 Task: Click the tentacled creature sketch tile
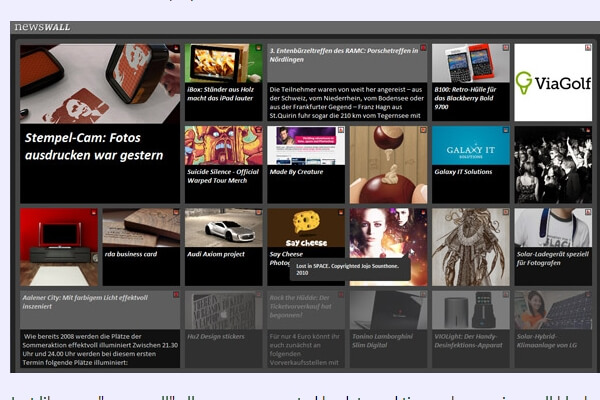[471, 247]
